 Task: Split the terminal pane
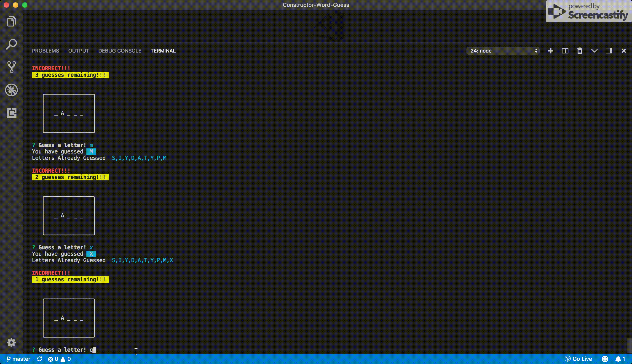[565, 51]
